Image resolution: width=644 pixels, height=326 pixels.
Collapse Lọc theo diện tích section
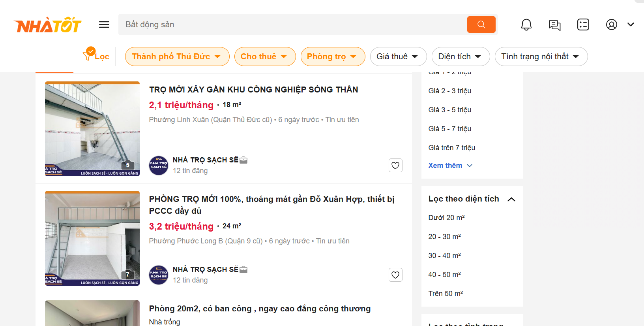coord(511,199)
